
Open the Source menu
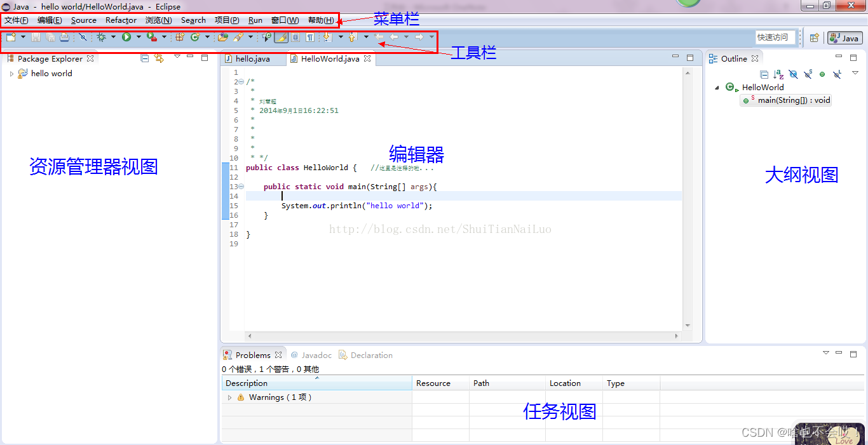(84, 20)
